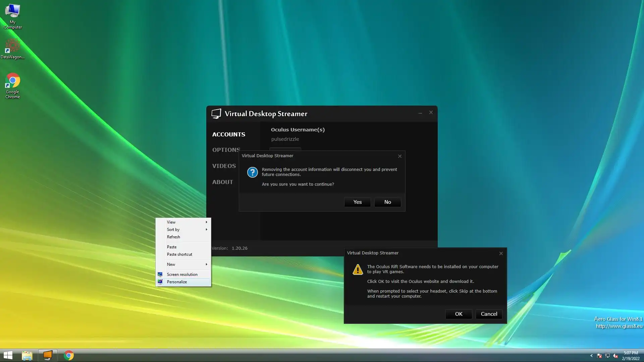The height and width of the screenshot is (362, 644).
Task: Click the volume icon in system tray
Action: click(615, 356)
